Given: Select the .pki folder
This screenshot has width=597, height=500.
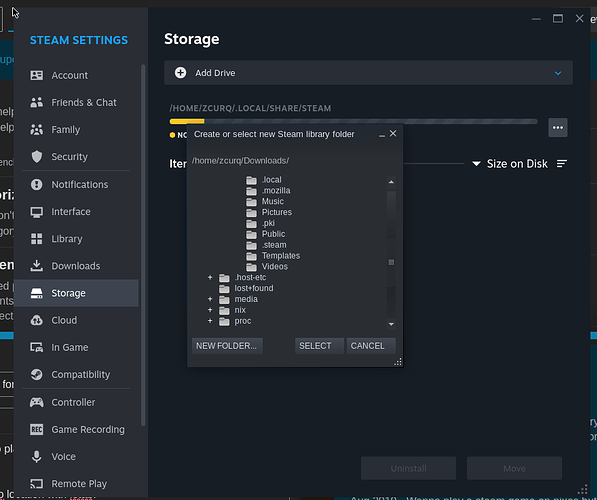Looking at the screenshot, I should tap(260, 223).
